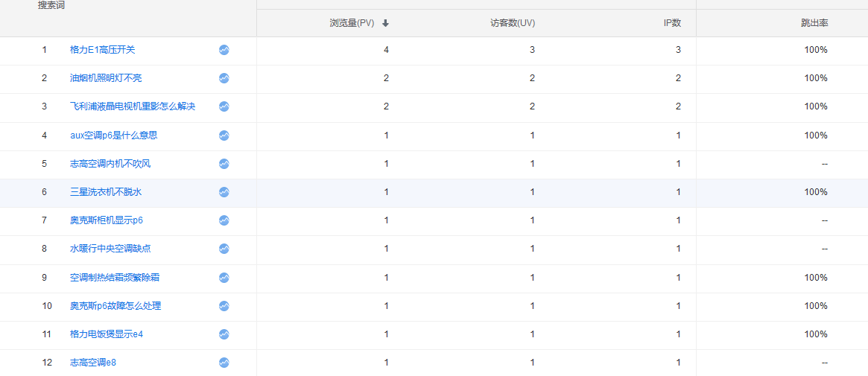The width and height of the screenshot is (868, 376).
Task: Select the IP数 column header
Action: 672,23
